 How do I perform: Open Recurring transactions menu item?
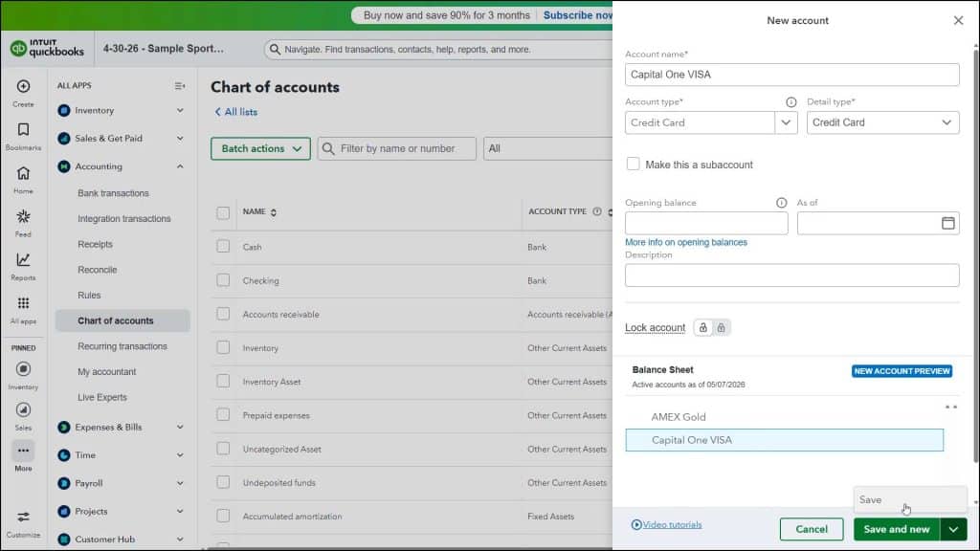click(122, 346)
